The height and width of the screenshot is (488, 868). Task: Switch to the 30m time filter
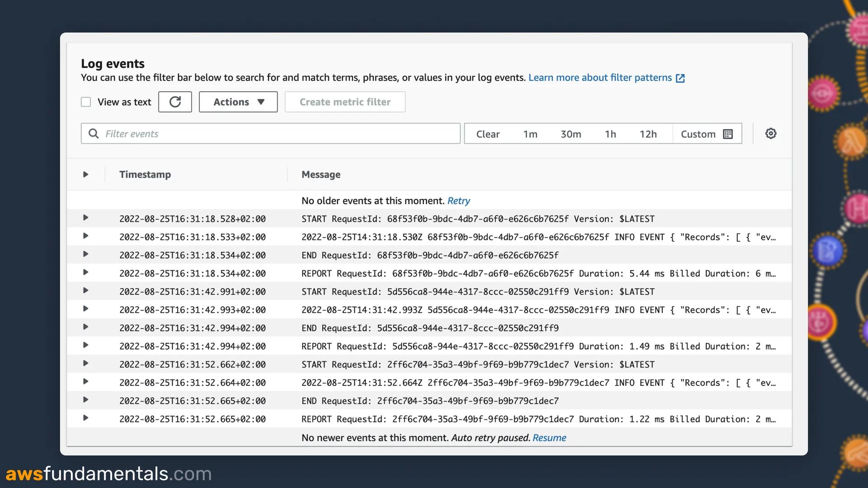(571, 134)
